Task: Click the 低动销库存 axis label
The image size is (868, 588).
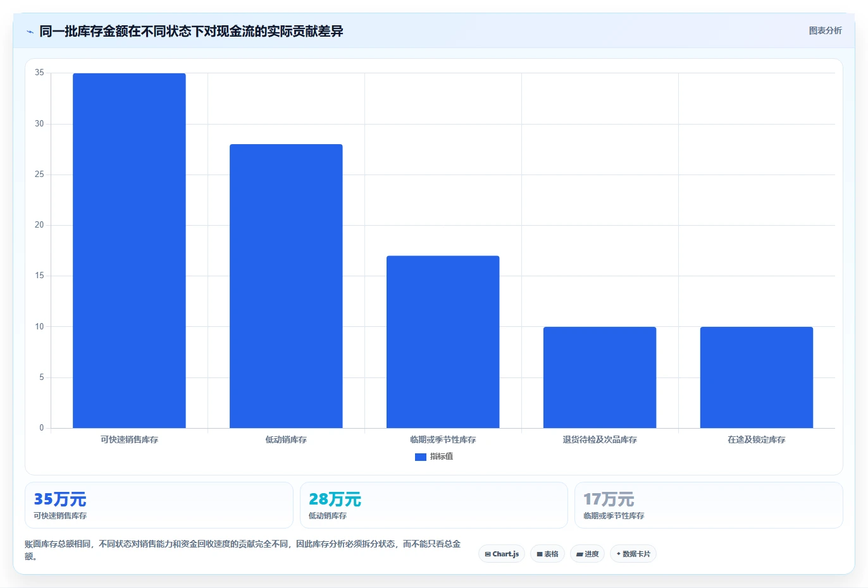Action: [x=286, y=439]
